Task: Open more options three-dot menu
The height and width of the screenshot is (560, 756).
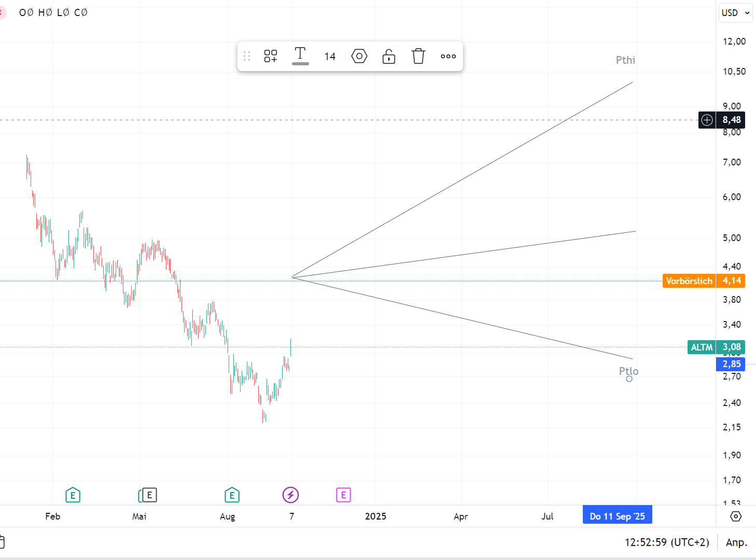Action: click(448, 56)
